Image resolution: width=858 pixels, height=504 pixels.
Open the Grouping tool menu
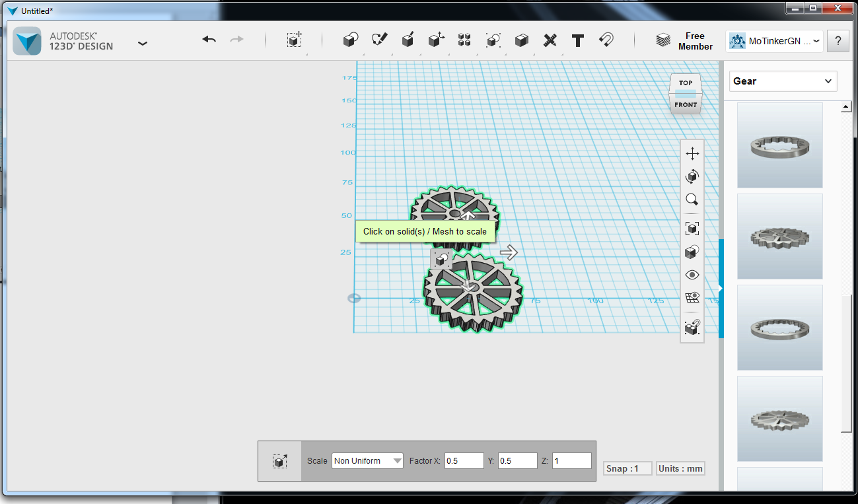pos(493,40)
